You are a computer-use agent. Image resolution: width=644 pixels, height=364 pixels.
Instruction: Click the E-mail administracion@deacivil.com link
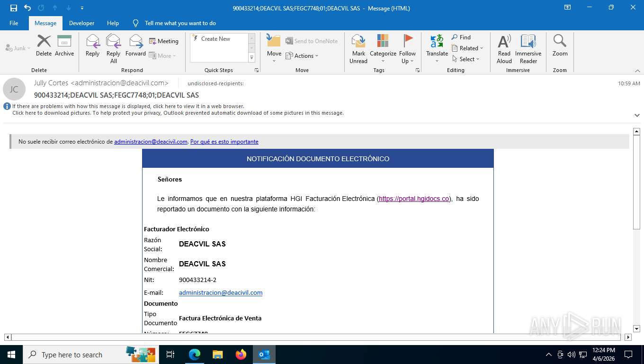point(221,293)
